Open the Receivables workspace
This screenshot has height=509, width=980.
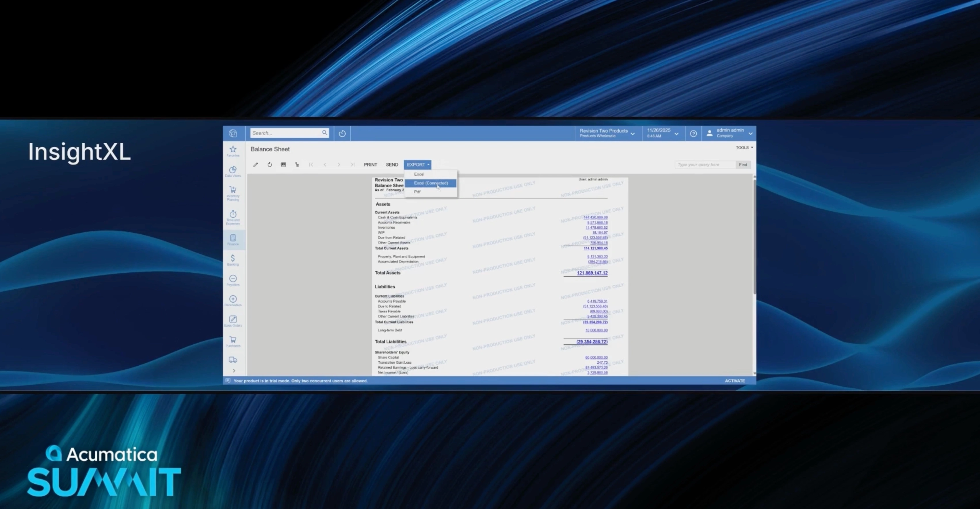233,301
